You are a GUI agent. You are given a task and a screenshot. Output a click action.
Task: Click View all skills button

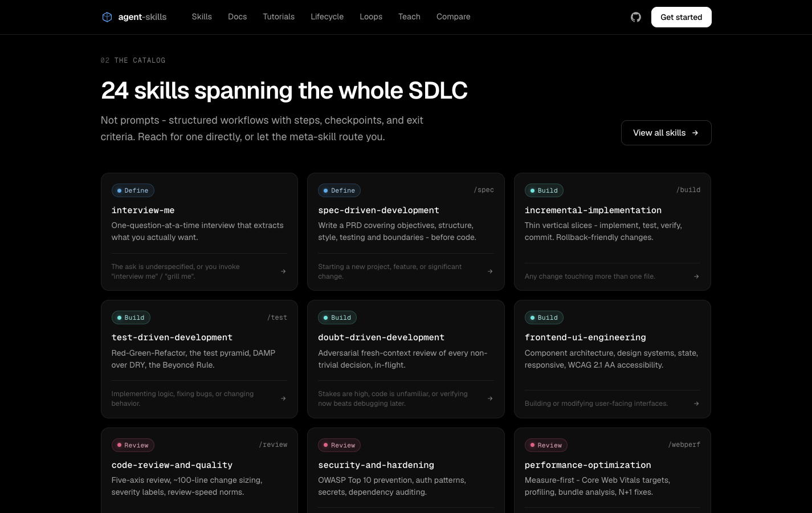click(666, 133)
